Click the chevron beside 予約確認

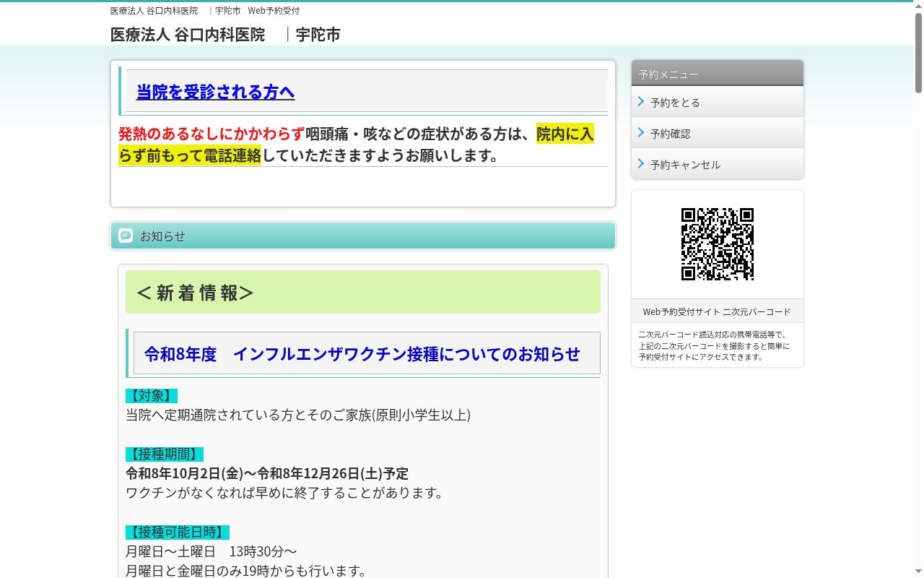point(640,133)
